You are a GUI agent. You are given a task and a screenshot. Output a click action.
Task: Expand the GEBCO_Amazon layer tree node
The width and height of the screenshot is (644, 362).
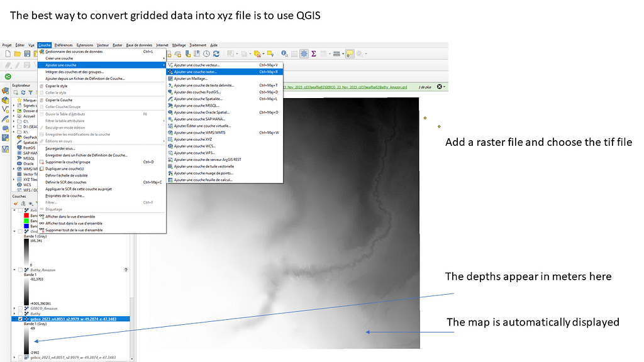point(14,309)
